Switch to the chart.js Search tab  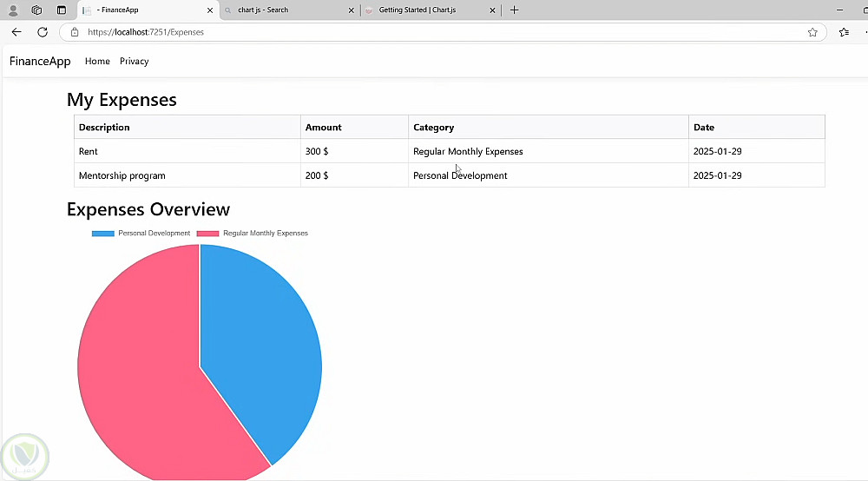click(x=289, y=10)
